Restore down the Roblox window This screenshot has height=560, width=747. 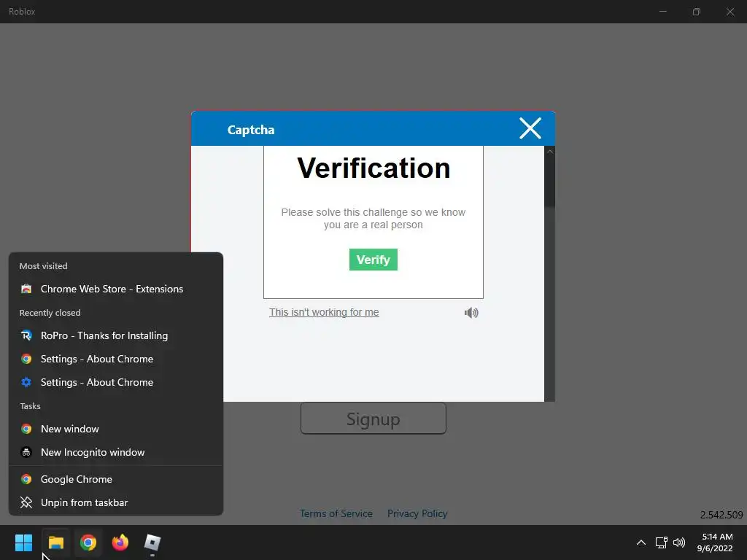tap(697, 12)
